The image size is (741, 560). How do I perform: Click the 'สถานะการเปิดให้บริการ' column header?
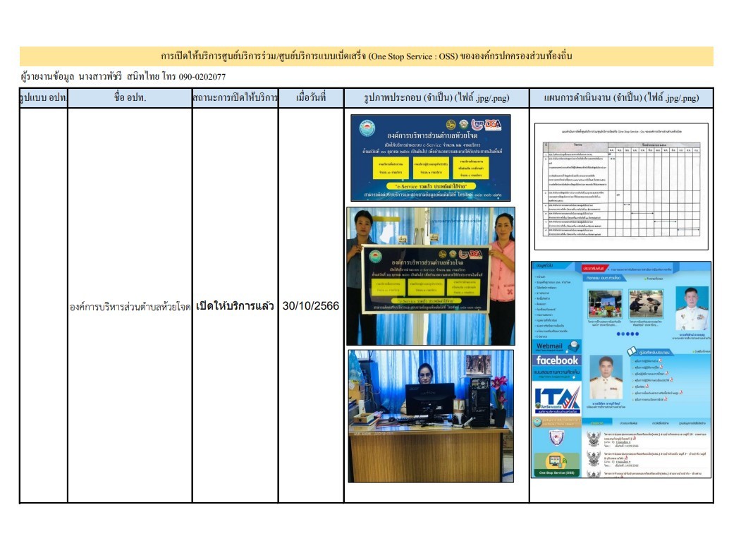coord(235,98)
